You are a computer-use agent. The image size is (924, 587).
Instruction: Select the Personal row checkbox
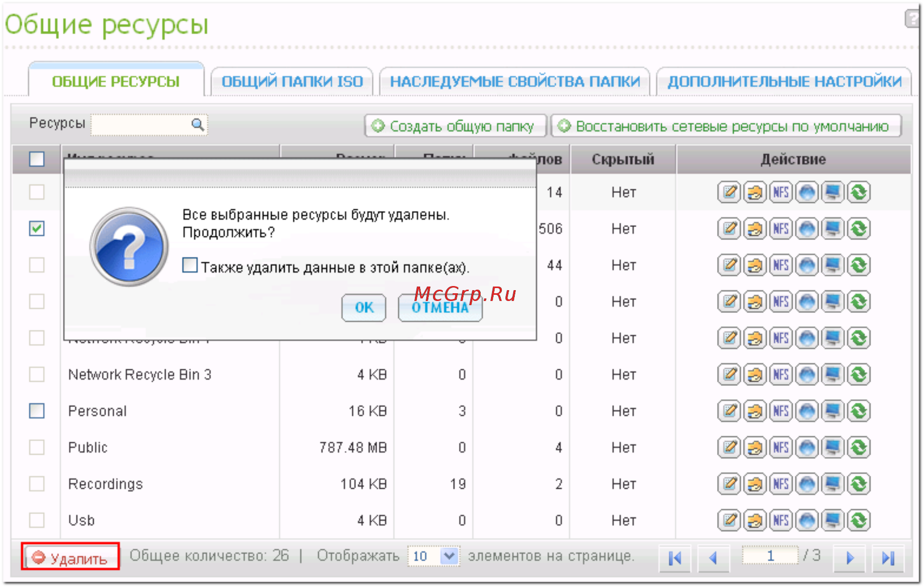[x=37, y=411]
